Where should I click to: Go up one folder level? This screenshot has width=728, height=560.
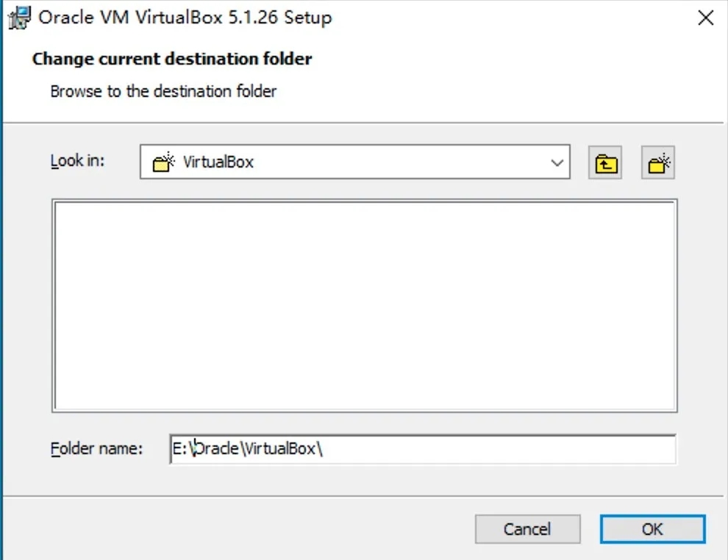605,162
